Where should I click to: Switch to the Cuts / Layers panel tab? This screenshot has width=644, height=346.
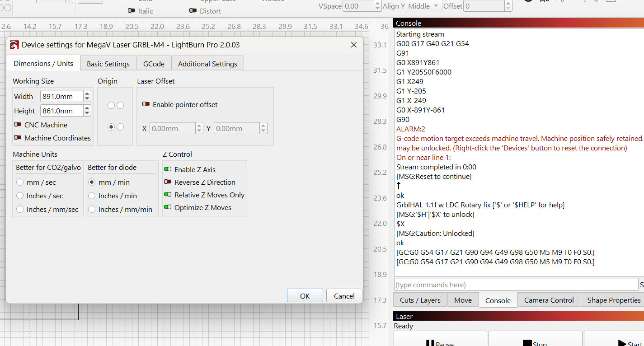tap(420, 300)
